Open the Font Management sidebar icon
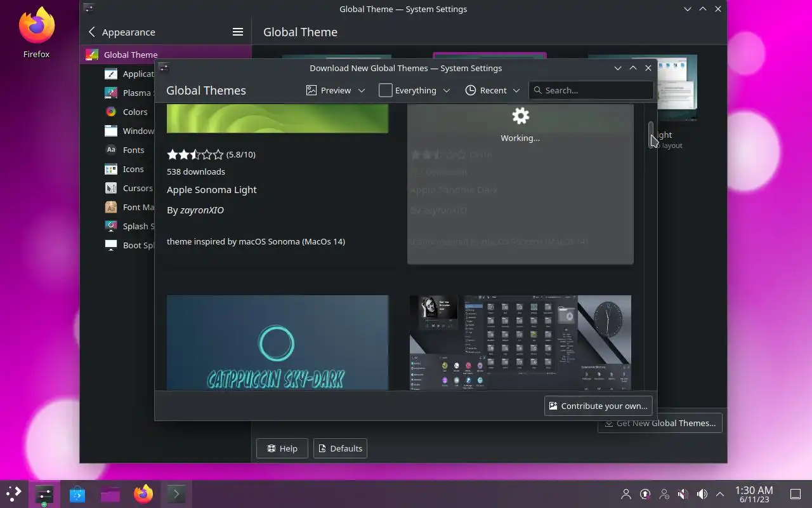The width and height of the screenshot is (812, 508). pos(111,207)
